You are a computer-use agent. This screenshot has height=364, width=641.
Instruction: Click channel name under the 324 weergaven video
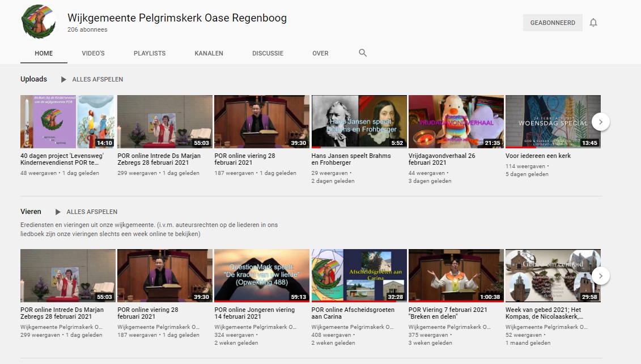[x=256, y=327]
